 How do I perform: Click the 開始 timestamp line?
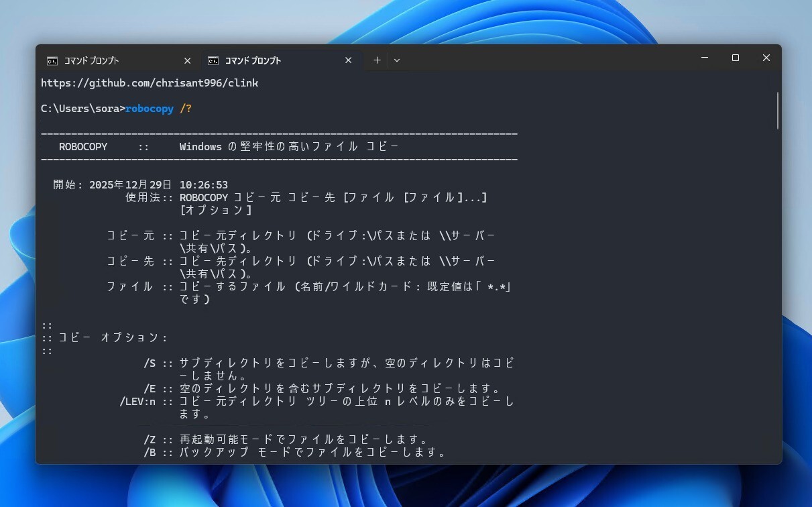click(x=141, y=185)
